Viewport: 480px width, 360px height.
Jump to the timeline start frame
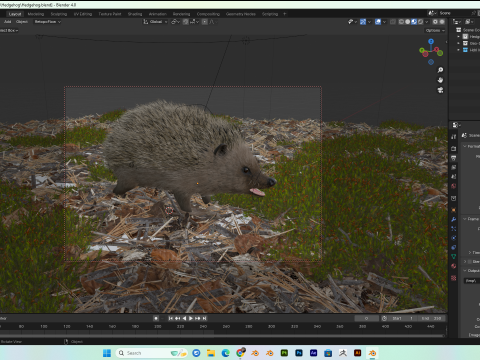170,318
